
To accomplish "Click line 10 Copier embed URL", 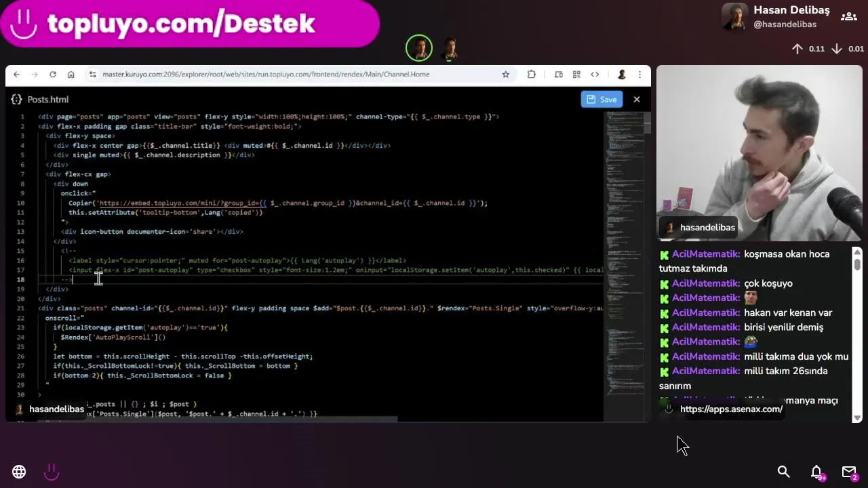I will (x=278, y=203).
